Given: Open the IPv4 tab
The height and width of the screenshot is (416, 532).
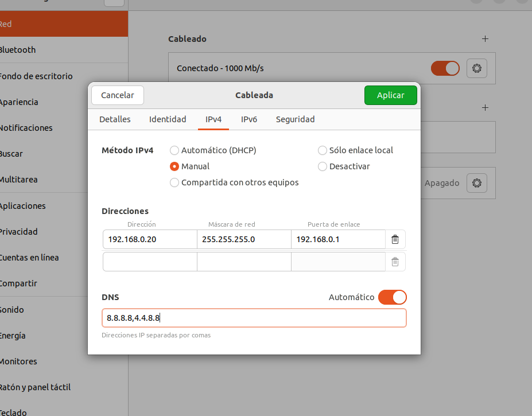Looking at the screenshot, I should (x=213, y=119).
